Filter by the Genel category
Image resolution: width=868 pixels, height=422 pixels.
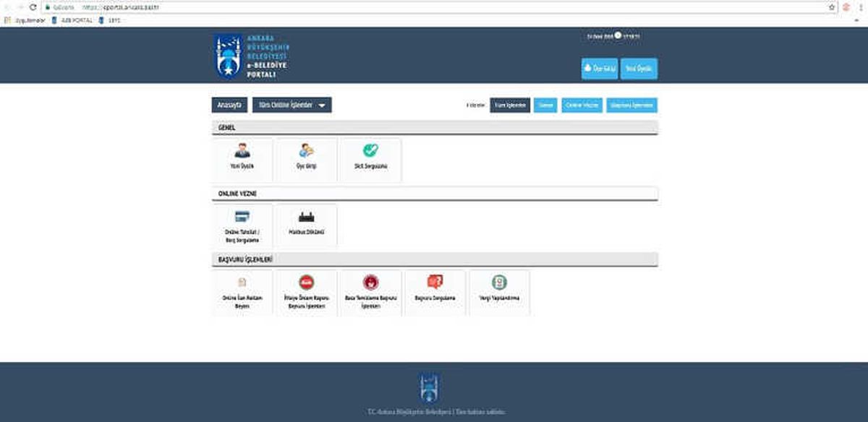coord(546,105)
